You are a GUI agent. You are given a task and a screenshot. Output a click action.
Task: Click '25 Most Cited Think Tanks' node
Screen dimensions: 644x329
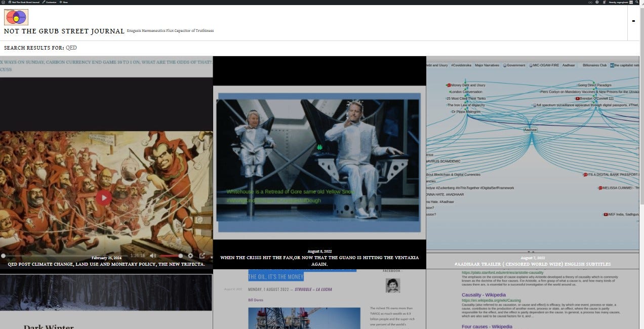[466, 98]
